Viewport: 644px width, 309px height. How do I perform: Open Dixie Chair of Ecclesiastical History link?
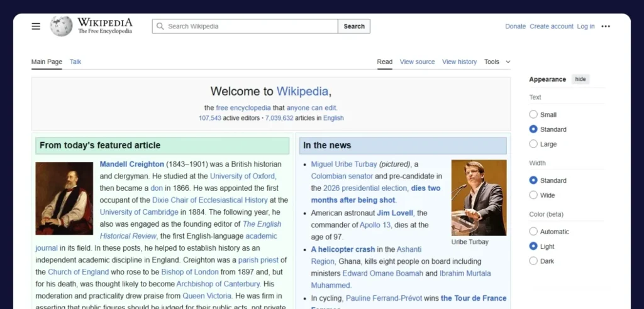(x=210, y=200)
